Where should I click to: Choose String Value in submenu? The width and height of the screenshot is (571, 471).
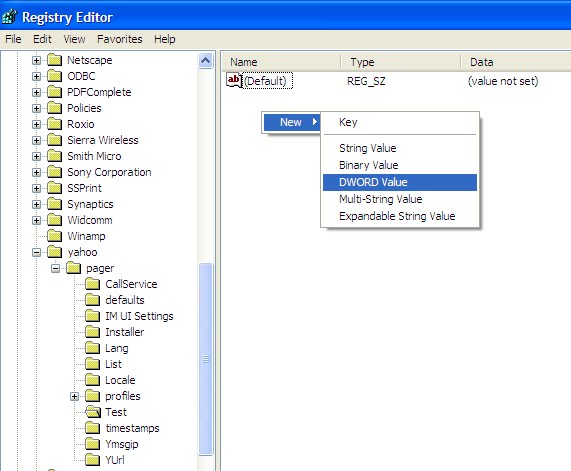click(400, 148)
